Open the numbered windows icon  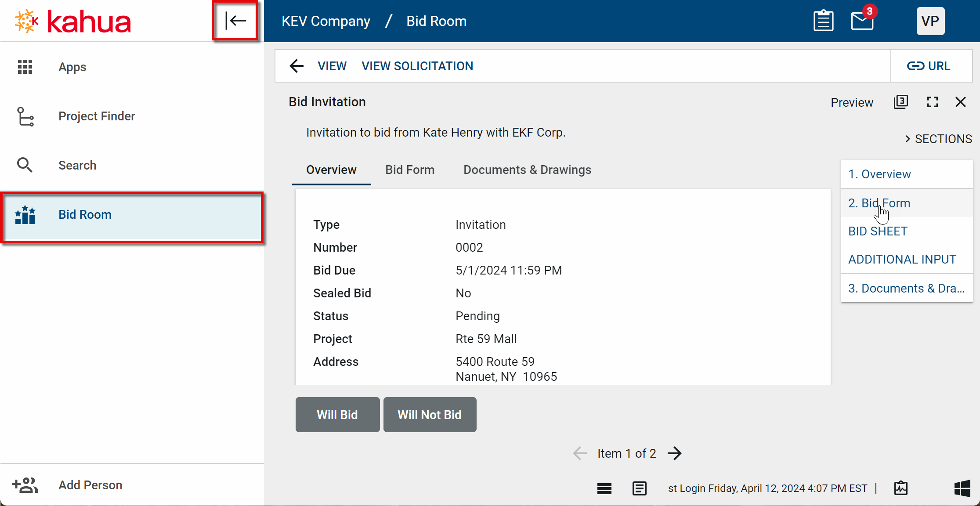900,102
